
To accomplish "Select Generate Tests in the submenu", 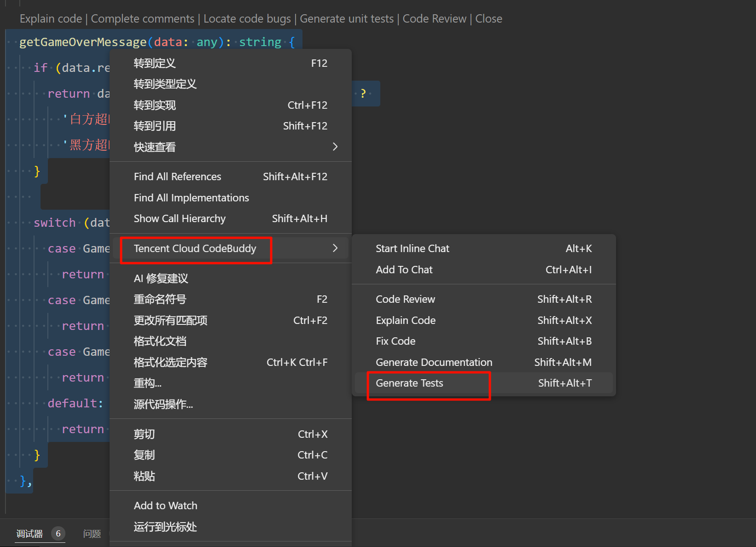I will pyautogui.click(x=409, y=383).
